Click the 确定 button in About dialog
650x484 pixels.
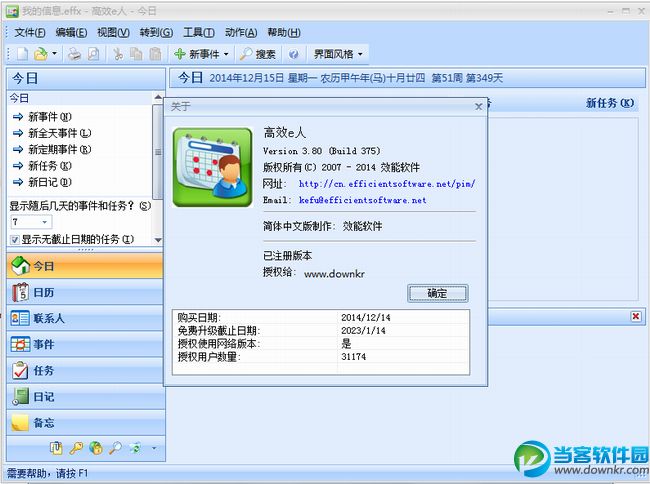tap(437, 293)
